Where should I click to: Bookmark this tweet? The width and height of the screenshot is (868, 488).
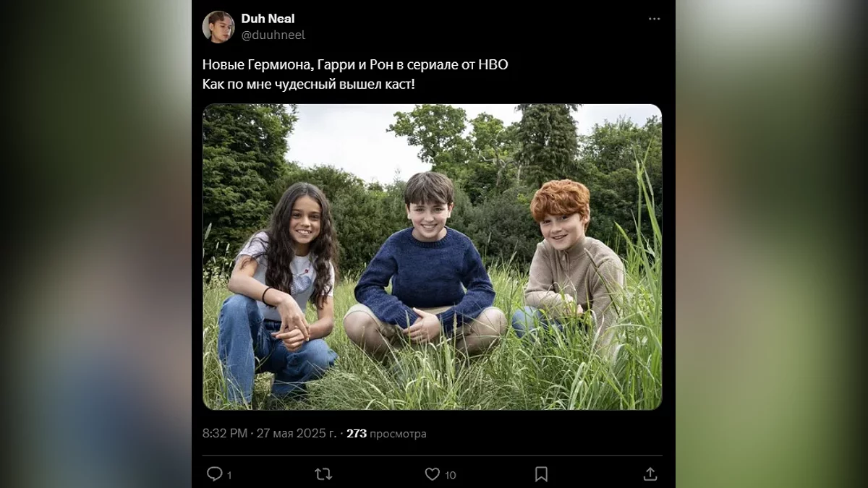[541, 474]
